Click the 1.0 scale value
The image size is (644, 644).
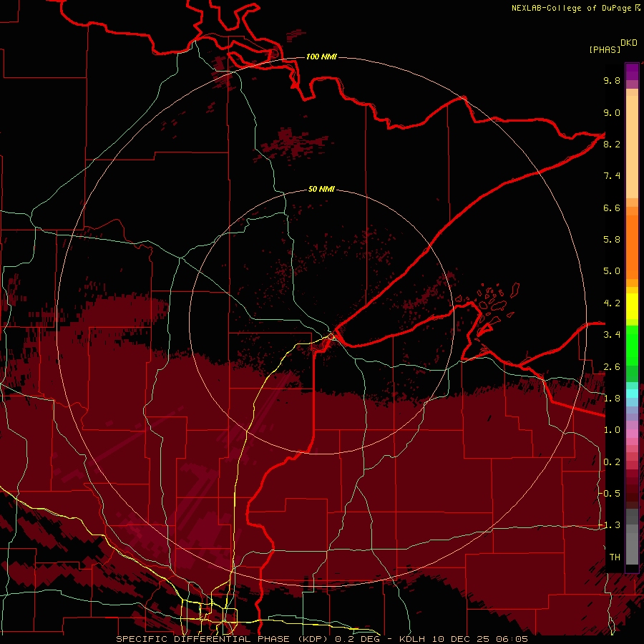(612, 430)
